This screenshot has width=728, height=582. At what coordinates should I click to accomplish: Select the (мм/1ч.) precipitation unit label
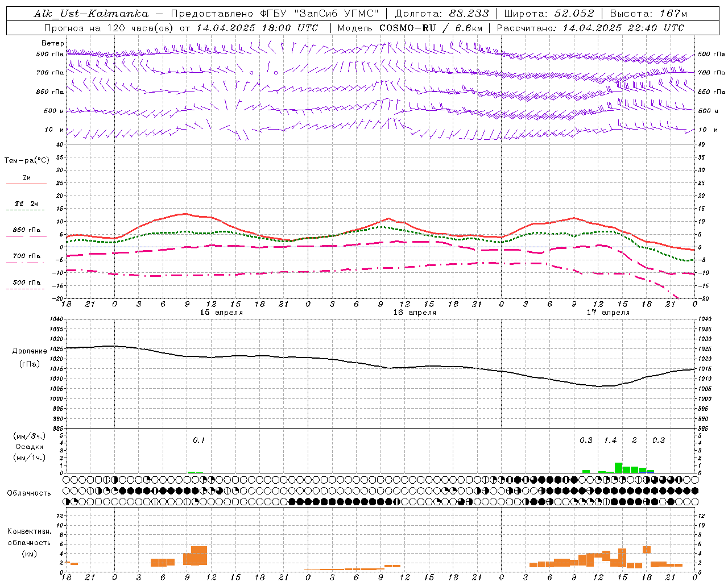(x=30, y=458)
